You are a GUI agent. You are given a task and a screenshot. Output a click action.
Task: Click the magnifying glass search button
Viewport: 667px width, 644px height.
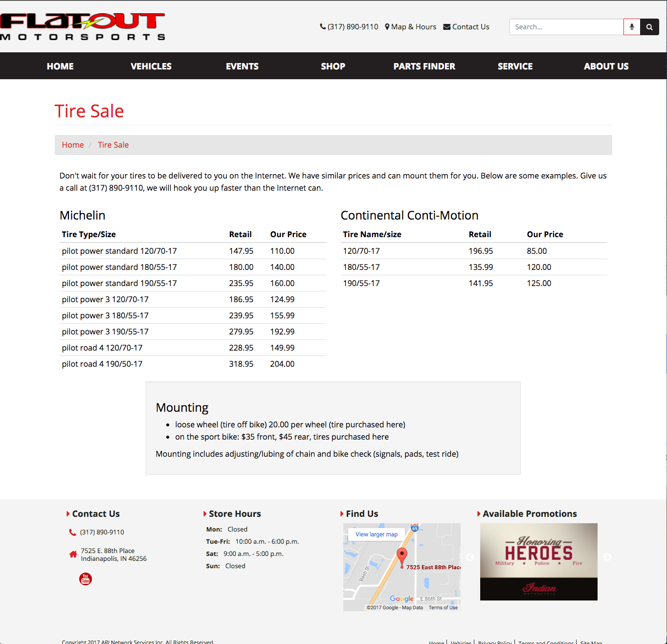click(x=649, y=27)
